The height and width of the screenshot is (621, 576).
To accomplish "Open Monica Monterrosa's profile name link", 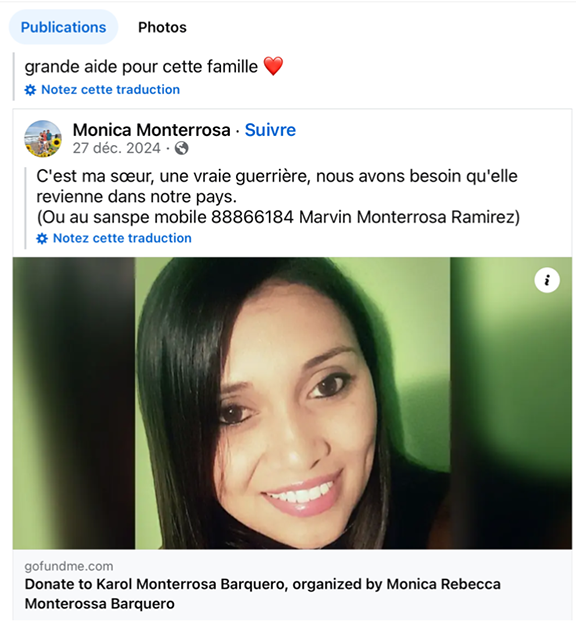I will (152, 130).
